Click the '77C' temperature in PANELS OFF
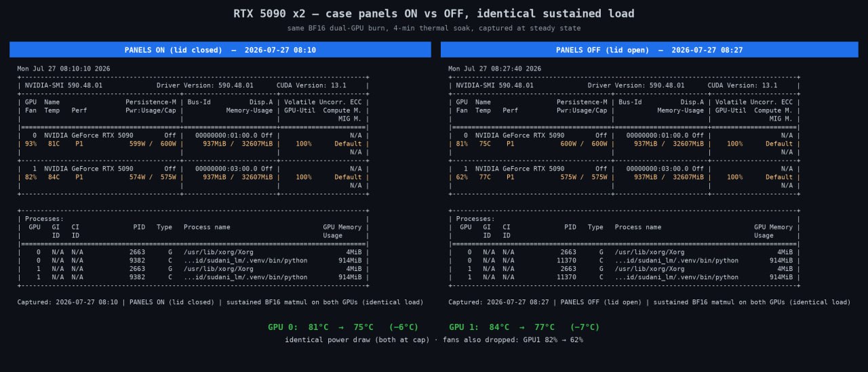868x372 pixels. click(x=485, y=177)
